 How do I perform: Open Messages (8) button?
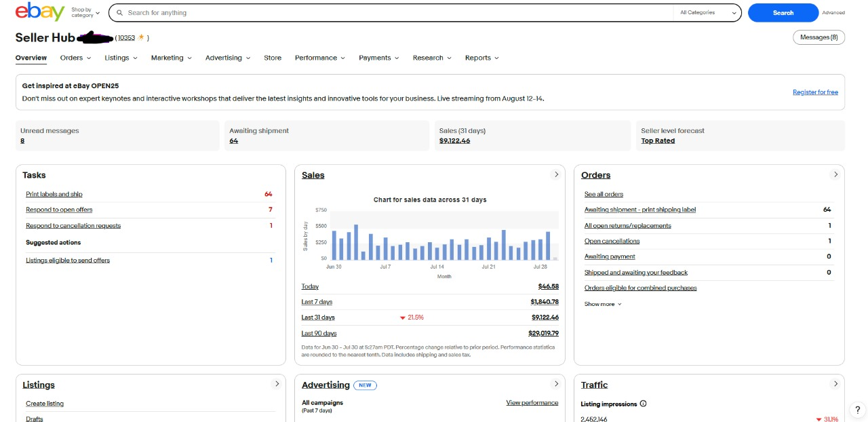[818, 37]
